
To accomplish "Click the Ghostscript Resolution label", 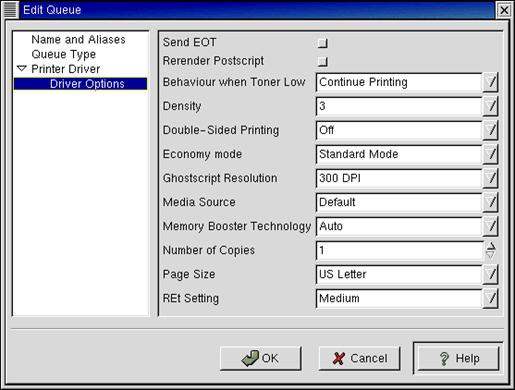I will click(x=220, y=178).
